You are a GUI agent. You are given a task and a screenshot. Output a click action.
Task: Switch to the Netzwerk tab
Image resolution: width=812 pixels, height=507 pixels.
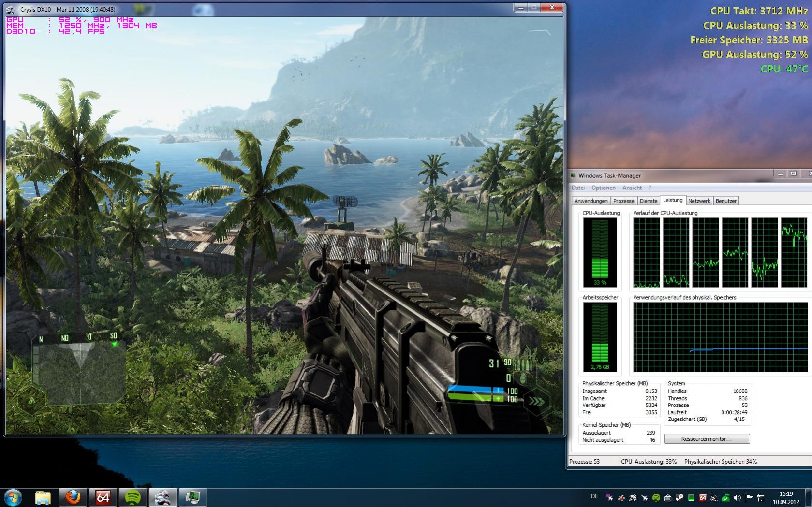[699, 201]
